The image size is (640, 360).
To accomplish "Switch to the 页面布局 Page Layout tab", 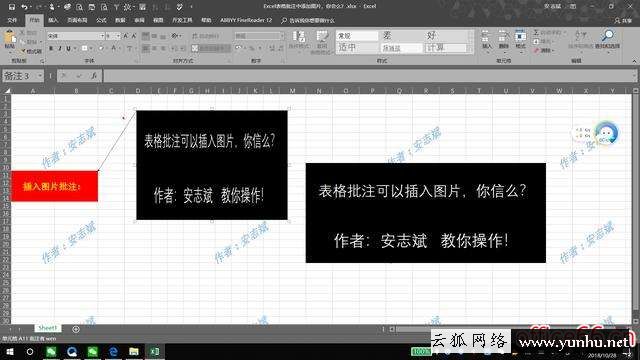I will point(77,20).
